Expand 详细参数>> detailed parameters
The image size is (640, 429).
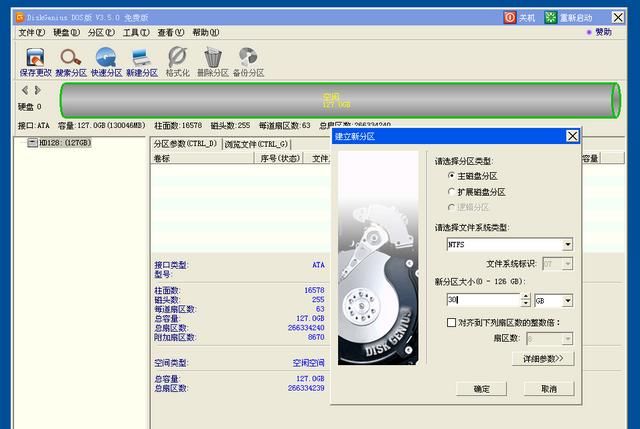pyautogui.click(x=543, y=359)
